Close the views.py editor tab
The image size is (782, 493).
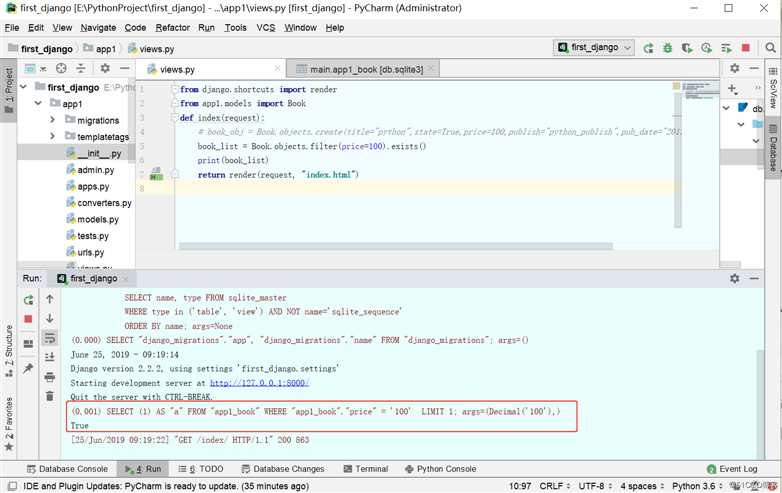coord(277,68)
